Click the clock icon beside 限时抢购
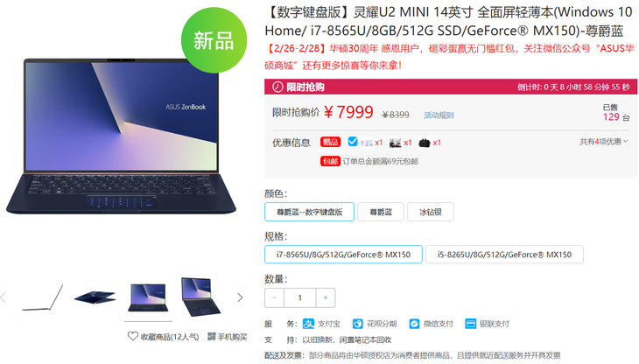639x364 pixels. [x=277, y=87]
